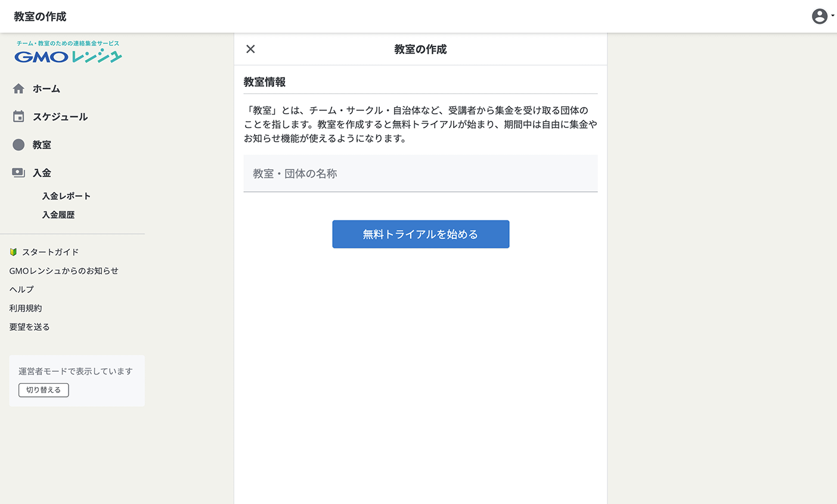The width and height of the screenshot is (837, 504).
Task: Select 教室 in the sidebar
Action: pos(42,145)
